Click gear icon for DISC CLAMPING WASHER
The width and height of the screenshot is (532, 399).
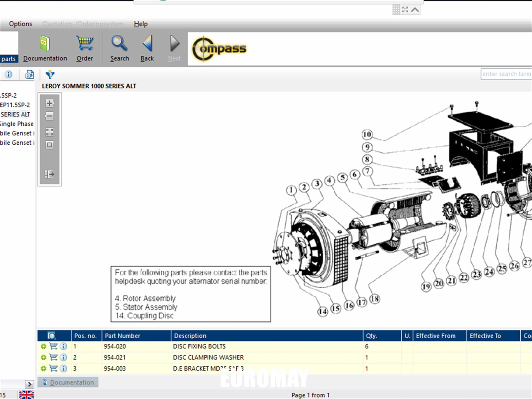pos(43,357)
